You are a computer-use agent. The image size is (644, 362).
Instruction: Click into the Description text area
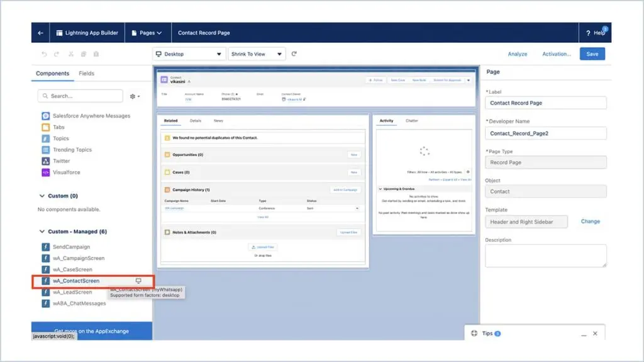(x=545, y=256)
